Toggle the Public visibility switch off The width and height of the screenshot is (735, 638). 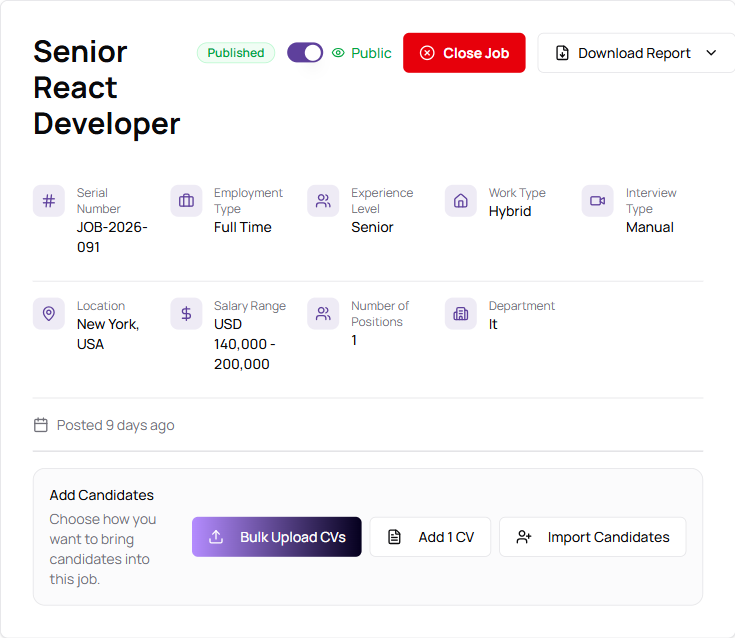[x=305, y=53]
